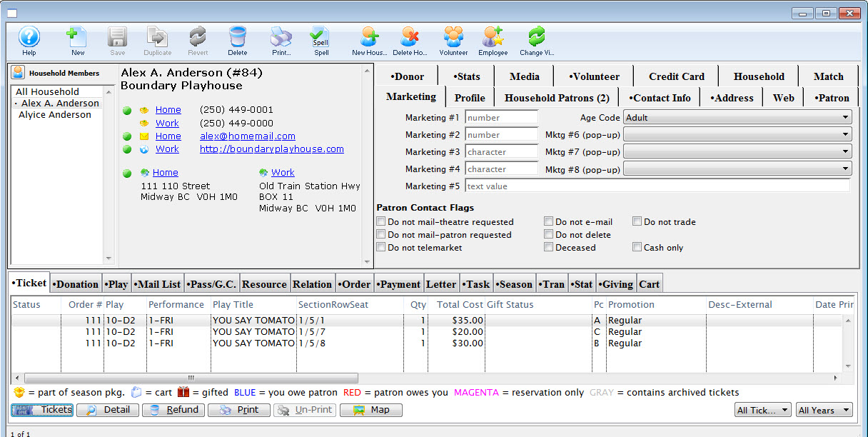Screen dimensions: 868x437
Task: Open the alex@homemail.com email link
Action: coord(247,136)
